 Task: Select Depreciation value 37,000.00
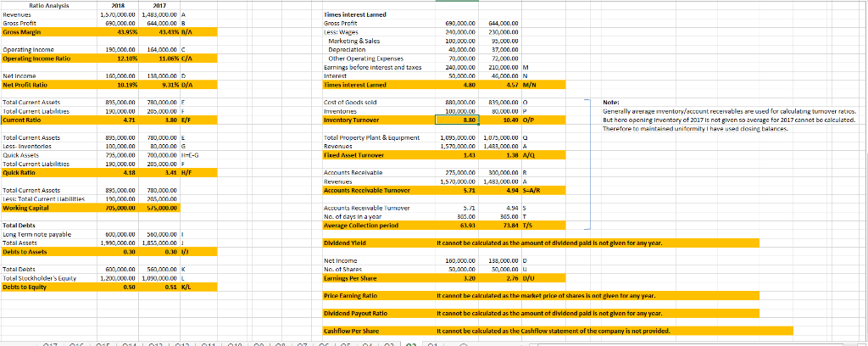click(x=500, y=50)
